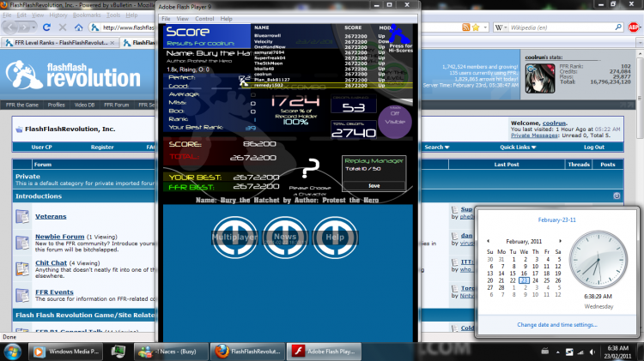Viewport: 644px width, 361px height.
Task: Click the taskbar clock 6:38 AM
Action: click(617, 352)
